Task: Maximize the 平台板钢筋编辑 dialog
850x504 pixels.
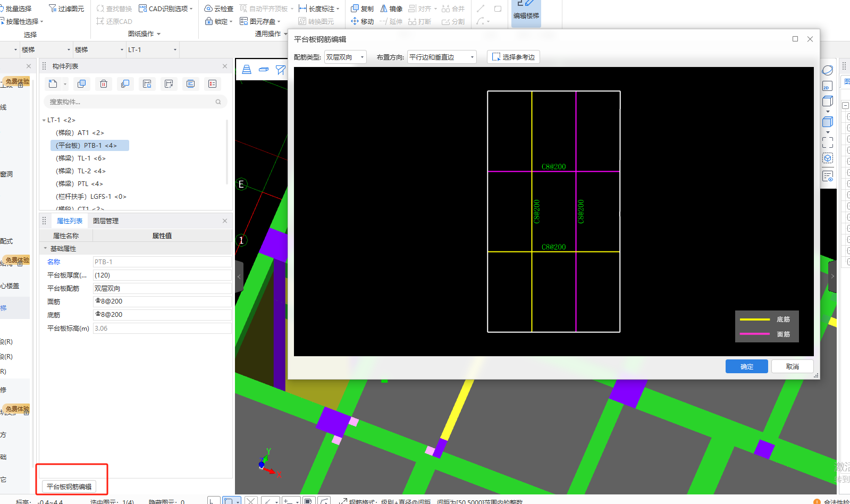Action: 795,39
